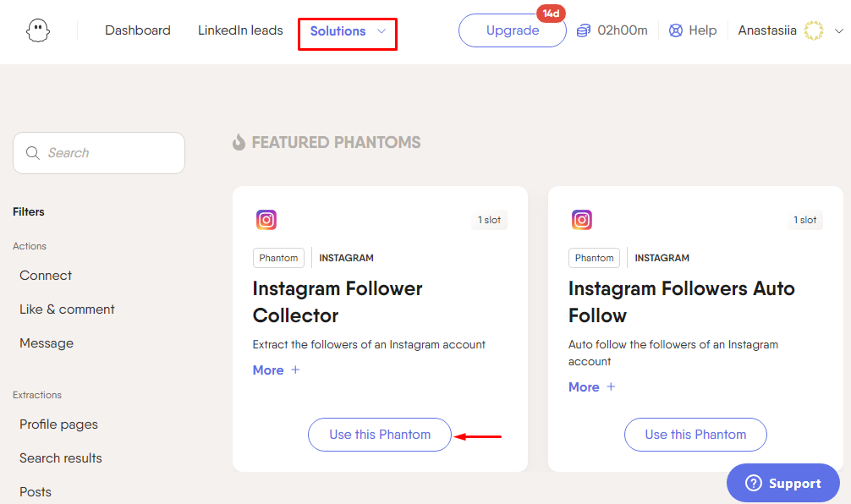851x504 pixels.
Task: Use this Phantom for Instagram Follower Collector
Action: pos(380,435)
